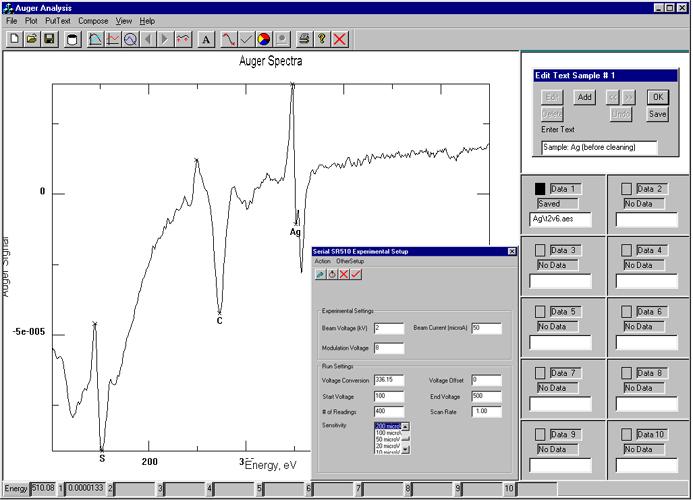Click the Beam Voltage input field
The width and height of the screenshot is (693, 500).
point(388,328)
